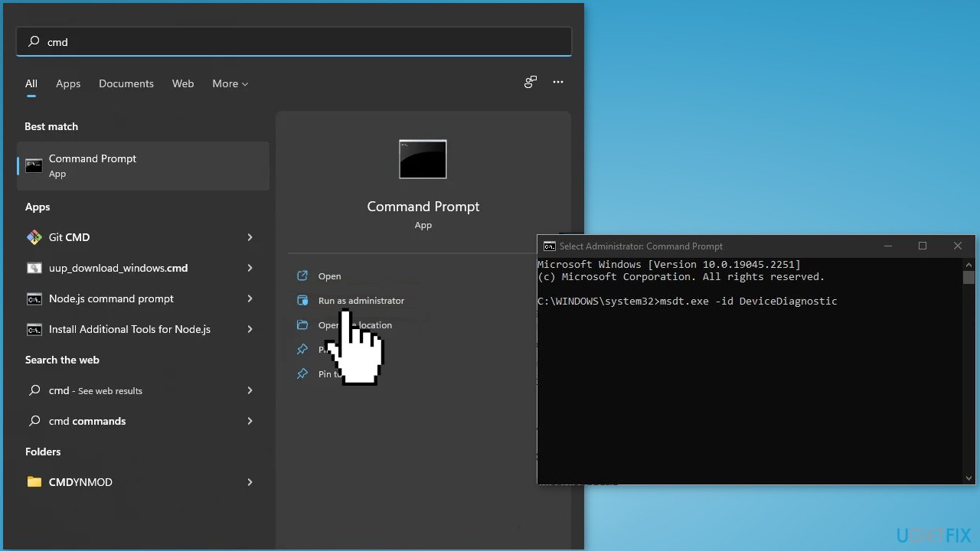
Task: Click the Open file location folder icon
Action: click(302, 325)
